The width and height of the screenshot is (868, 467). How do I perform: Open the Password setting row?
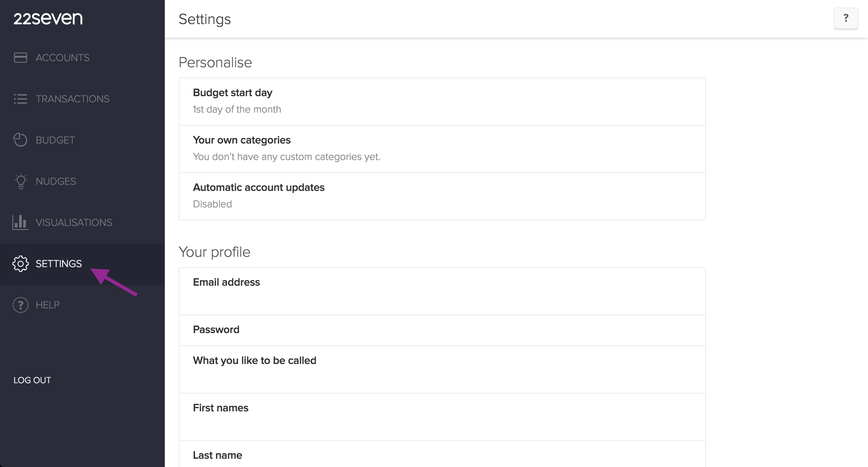pyautogui.click(x=442, y=330)
